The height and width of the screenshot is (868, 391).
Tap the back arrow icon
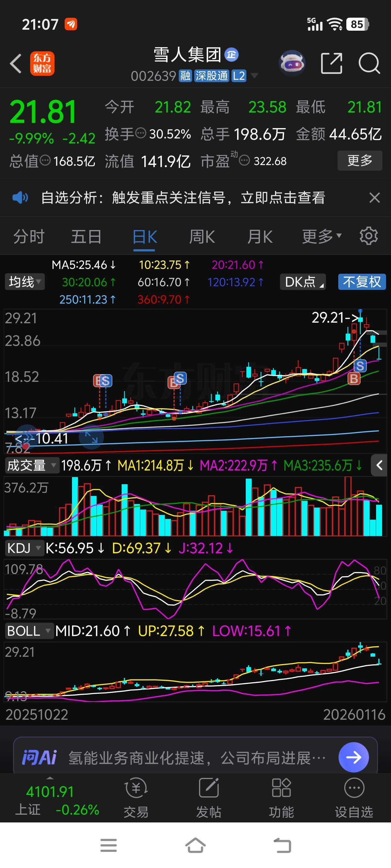click(x=16, y=63)
